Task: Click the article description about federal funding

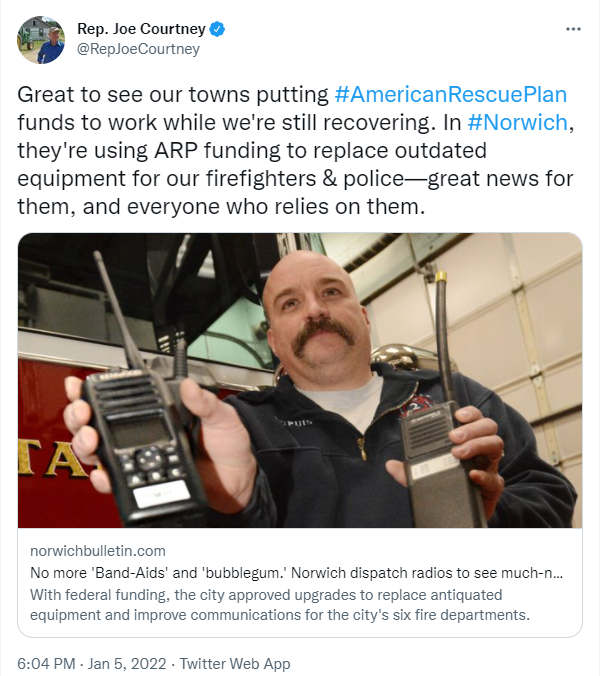Action: 280,605
